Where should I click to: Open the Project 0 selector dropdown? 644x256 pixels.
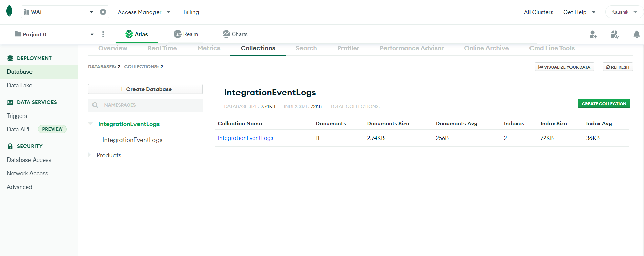pos(54,34)
